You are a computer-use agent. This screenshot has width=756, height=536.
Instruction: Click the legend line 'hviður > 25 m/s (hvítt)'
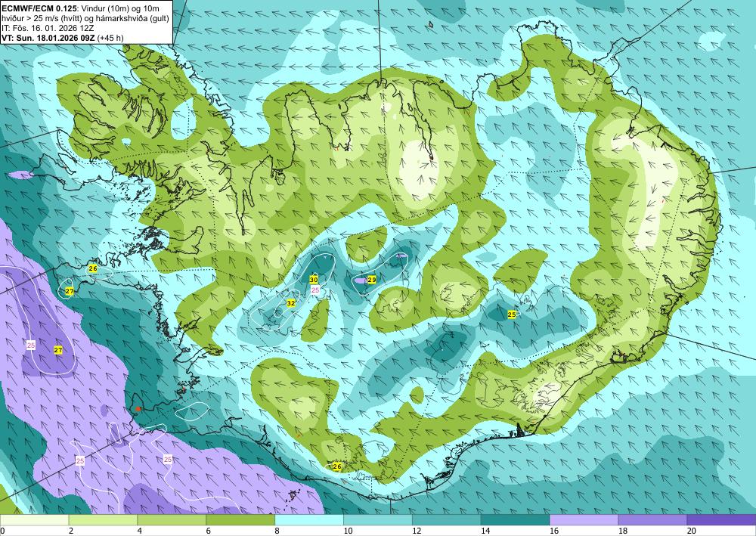click(42, 18)
